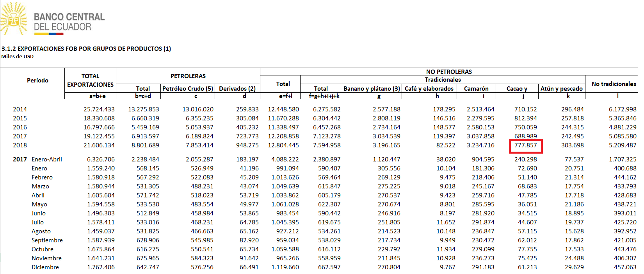This screenshot has width=644, height=274.
Task: Click the No tradicionales column header
Action: pos(614,84)
